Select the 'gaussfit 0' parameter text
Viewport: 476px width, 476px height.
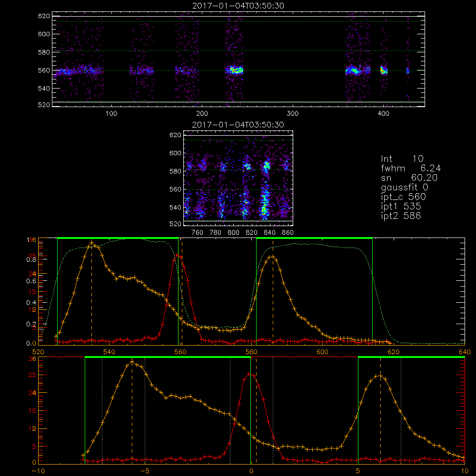tap(404, 187)
